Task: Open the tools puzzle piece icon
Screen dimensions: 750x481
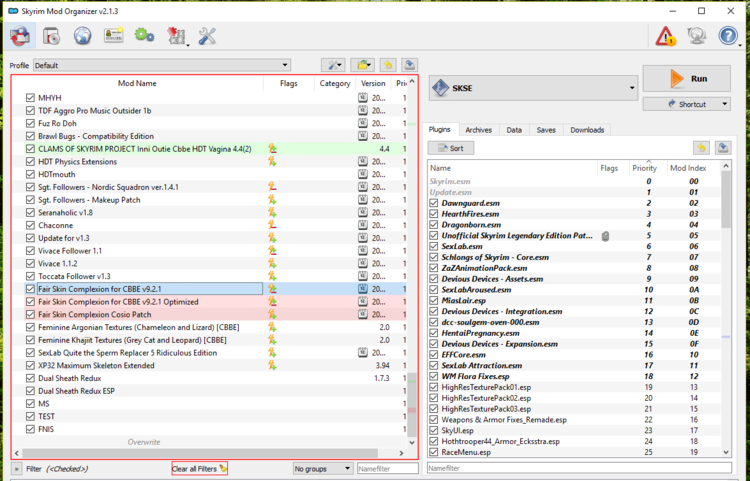Action: click(x=176, y=36)
